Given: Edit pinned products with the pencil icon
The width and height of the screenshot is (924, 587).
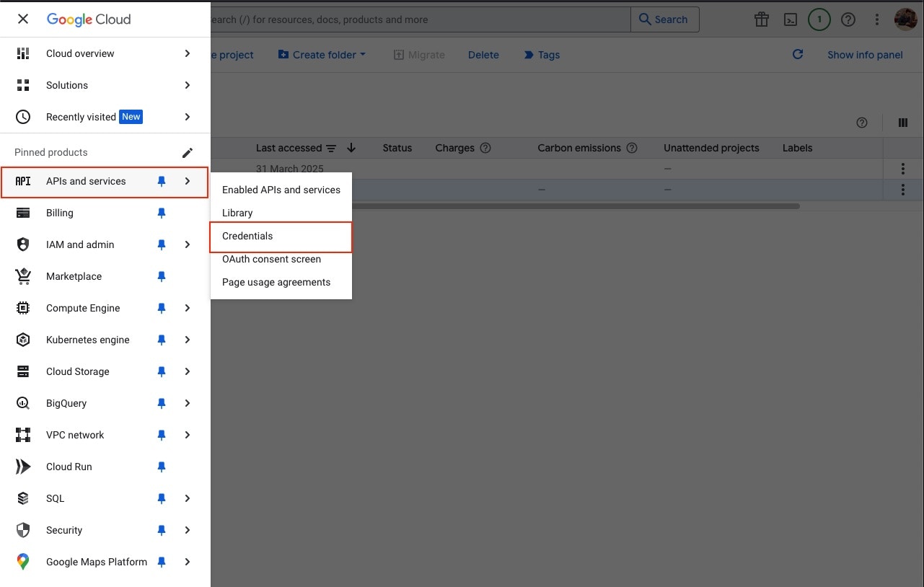Looking at the screenshot, I should (188, 152).
